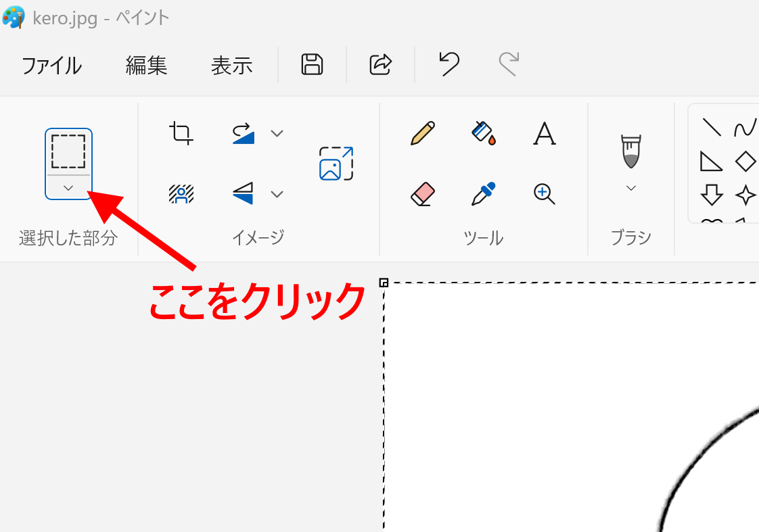759x532 pixels.
Task: Select the Eraser tool
Action: pyautogui.click(x=422, y=194)
